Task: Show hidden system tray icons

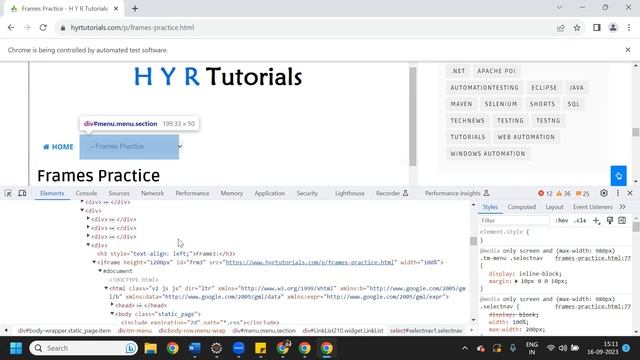Action: point(464,348)
